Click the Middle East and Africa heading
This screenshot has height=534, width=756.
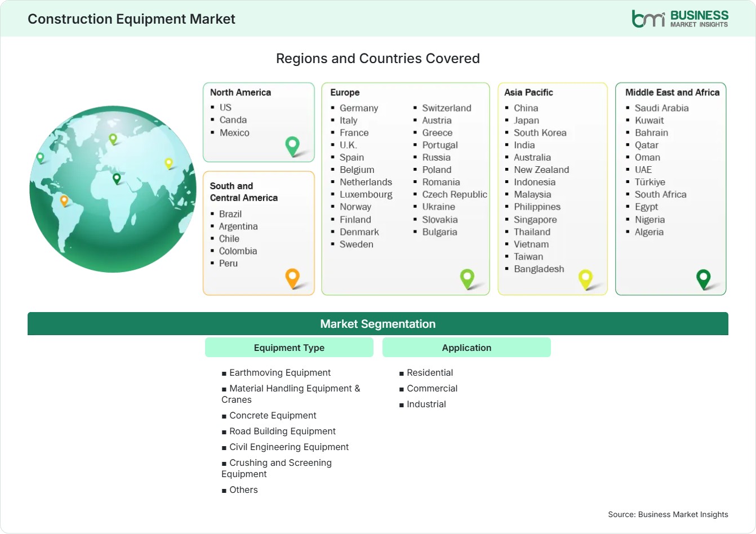click(x=673, y=92)
